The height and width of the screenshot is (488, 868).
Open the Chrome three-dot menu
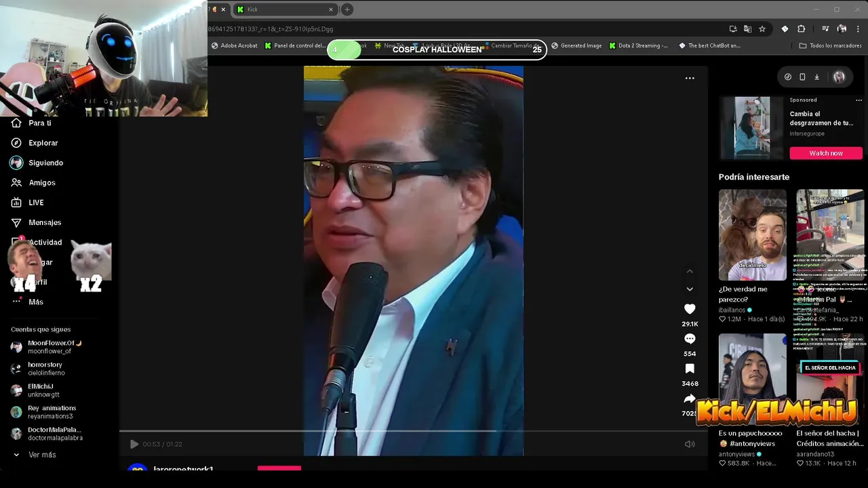tap(859, 29)
